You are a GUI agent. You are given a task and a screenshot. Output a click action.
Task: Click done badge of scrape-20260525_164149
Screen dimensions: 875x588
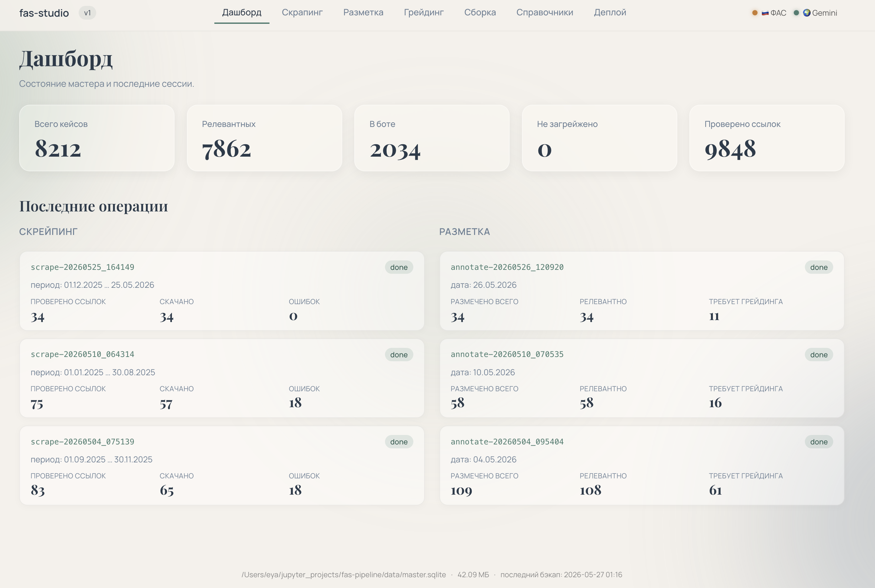(399, 267)
